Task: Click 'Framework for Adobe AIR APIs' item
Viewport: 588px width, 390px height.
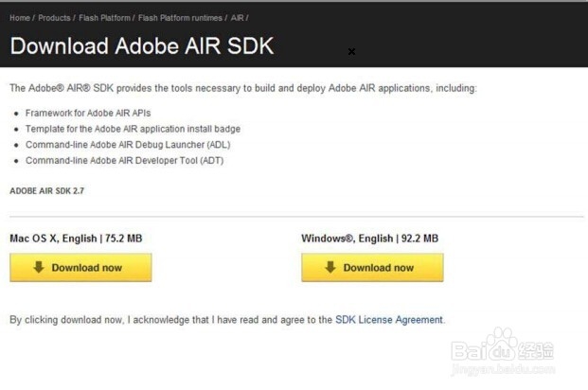Action: [x=88, y=114]
